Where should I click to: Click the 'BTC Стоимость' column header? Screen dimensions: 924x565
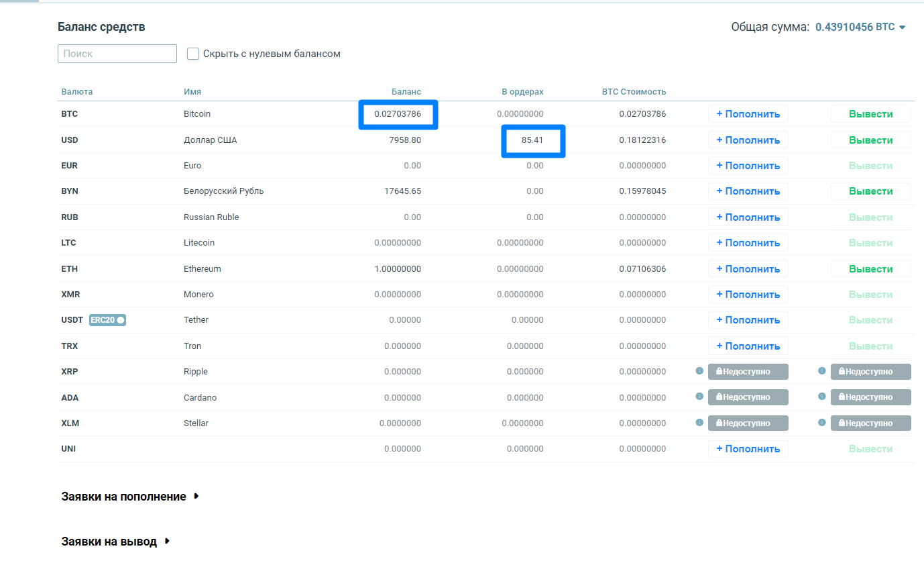coord(634,92)
